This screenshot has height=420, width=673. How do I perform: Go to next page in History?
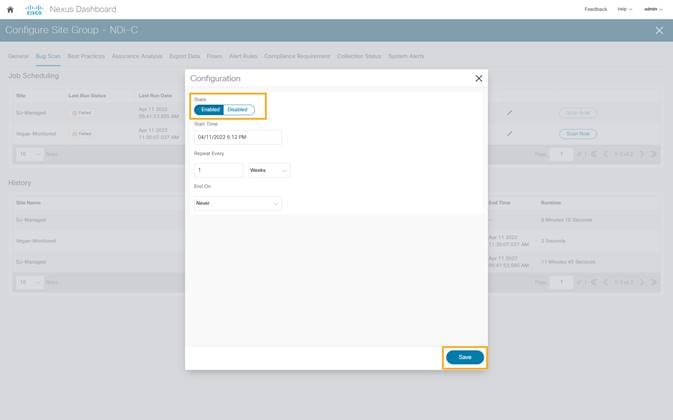(x=642, y=282)
